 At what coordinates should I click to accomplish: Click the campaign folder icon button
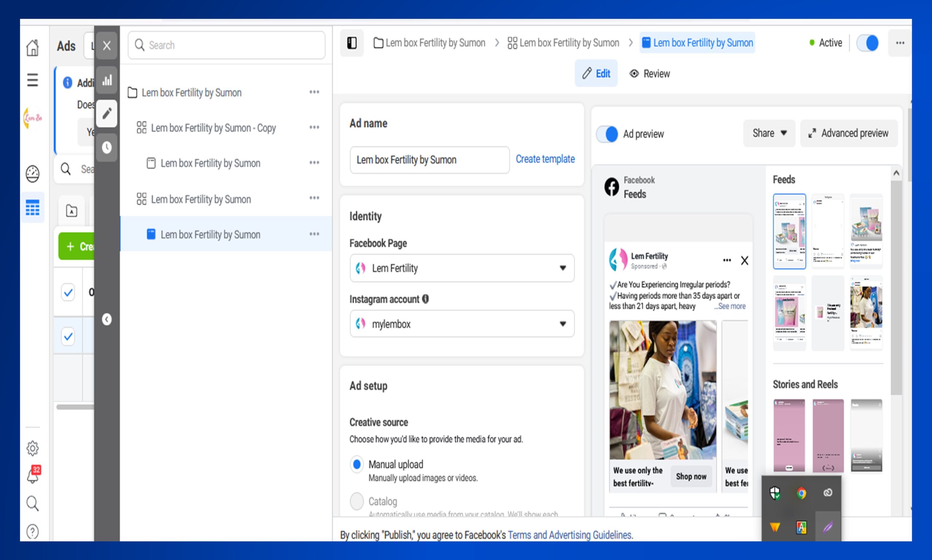tap(71, 210)
